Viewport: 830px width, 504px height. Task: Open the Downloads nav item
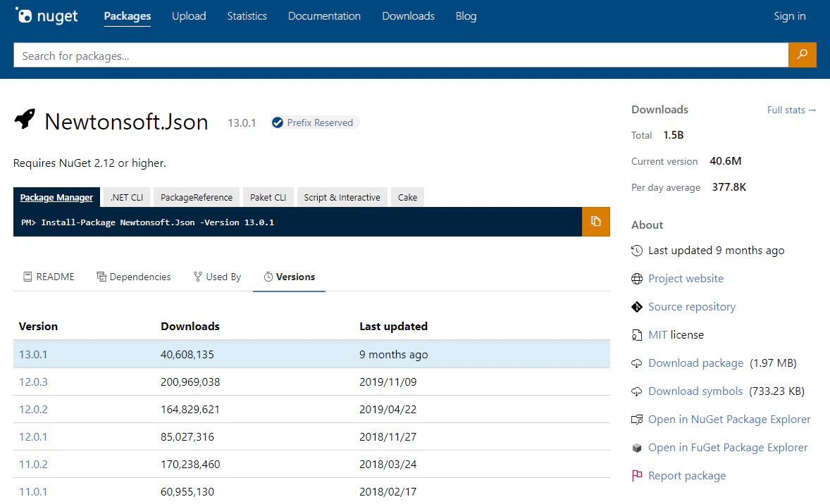(x=408, y=16)
